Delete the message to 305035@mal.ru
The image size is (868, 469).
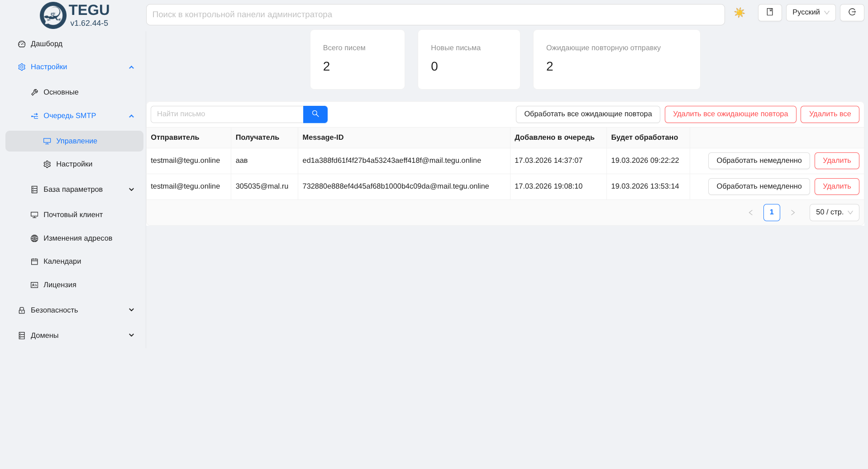pyautogui.click(x=836, y=187)
